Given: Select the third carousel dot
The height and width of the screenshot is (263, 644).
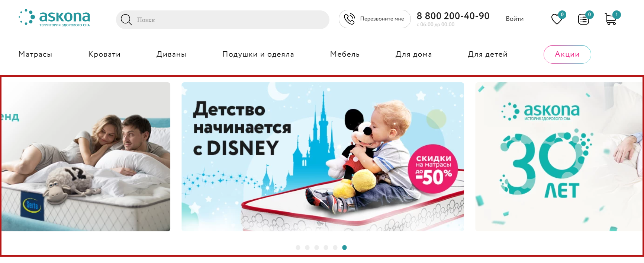Looking at the screenshot, I should click(x=316, y=247).
